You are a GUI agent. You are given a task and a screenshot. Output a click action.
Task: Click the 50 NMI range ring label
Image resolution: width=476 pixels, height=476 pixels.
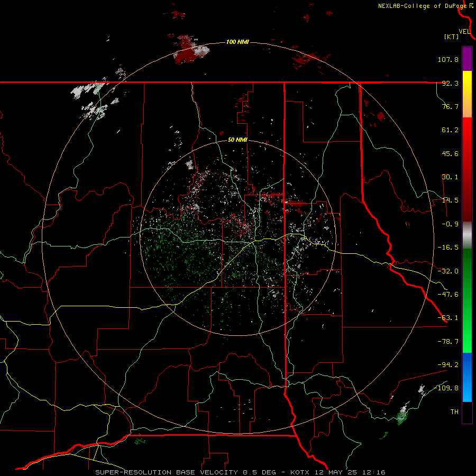coord(237,140)
